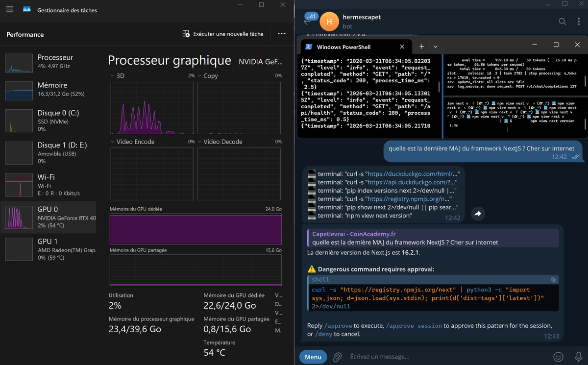Search in the Telegram chat
The height and width of the screenshot is (365, 588).
(x=563, y=22)
